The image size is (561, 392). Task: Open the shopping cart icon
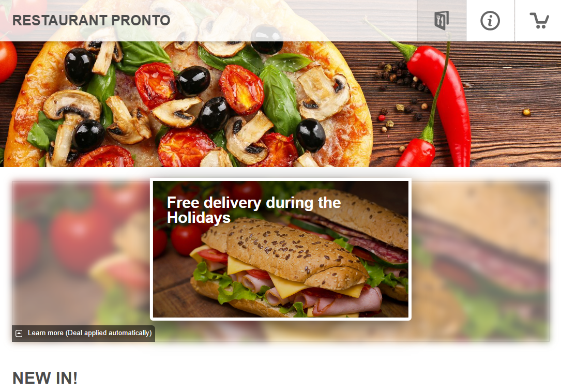(x=539, y=20)
